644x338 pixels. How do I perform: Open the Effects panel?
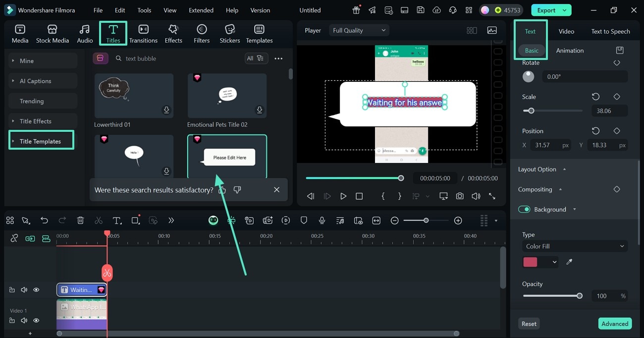pos(173,34)
